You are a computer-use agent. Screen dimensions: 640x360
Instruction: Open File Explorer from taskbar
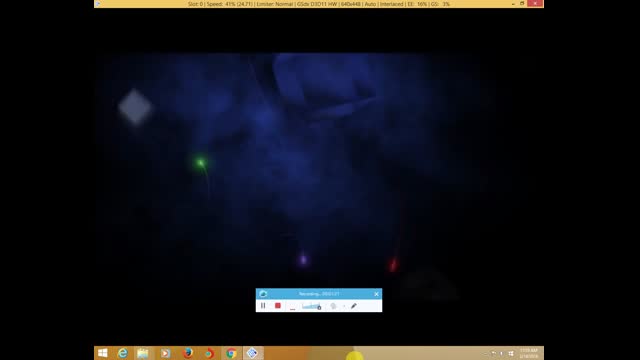tap(143, 353)
